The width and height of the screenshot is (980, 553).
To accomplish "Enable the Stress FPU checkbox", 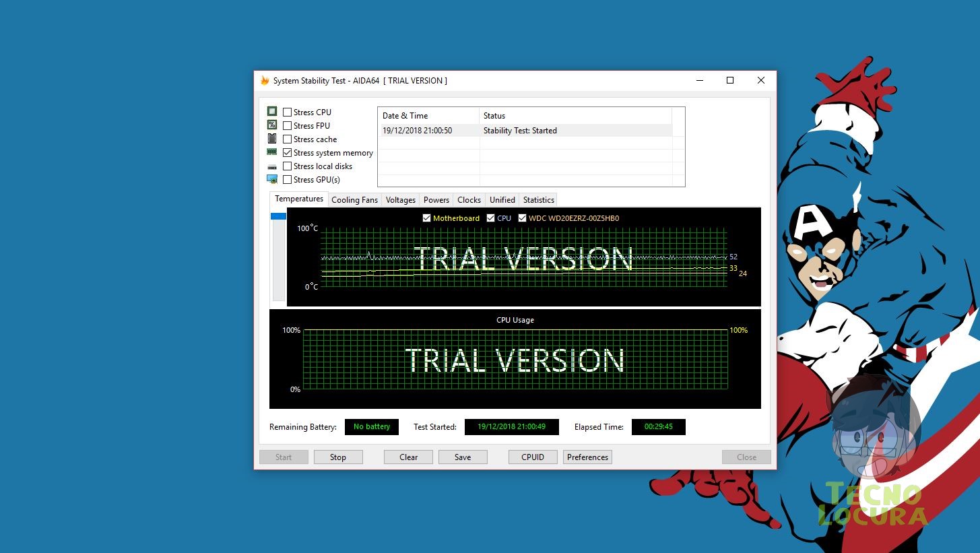I will click(x=288, y=126).
